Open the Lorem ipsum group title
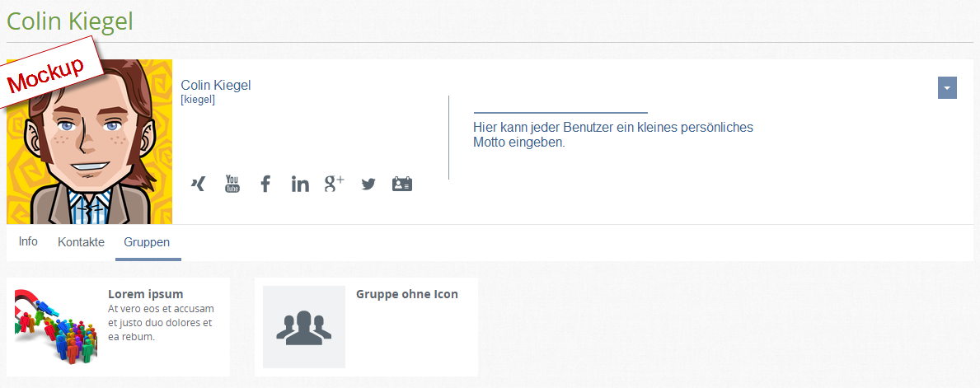980x388 pixels. click(x=146, y=294)
